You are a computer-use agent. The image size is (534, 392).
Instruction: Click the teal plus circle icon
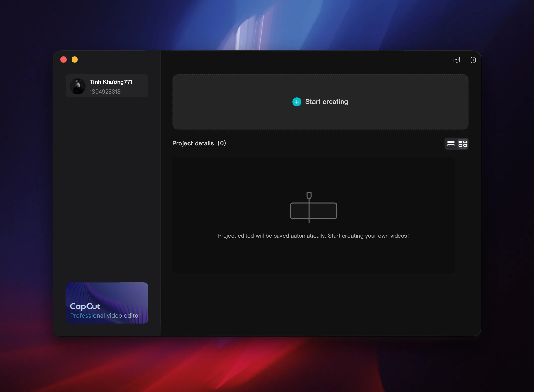click(x=297, y=102)
